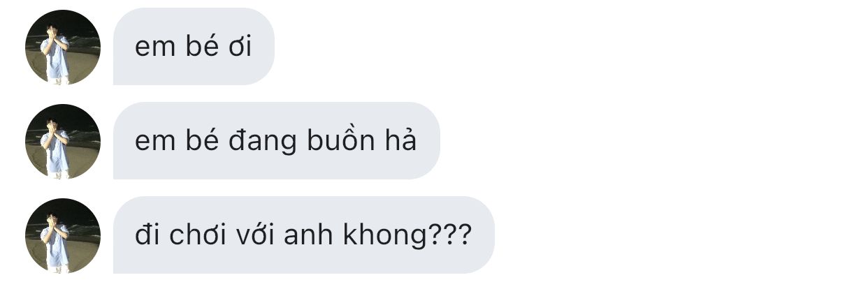This screenshot has height=303, width=868.
Task: Click avatar next to "em bé đang buồn hả"
Action: click(63, 142)
